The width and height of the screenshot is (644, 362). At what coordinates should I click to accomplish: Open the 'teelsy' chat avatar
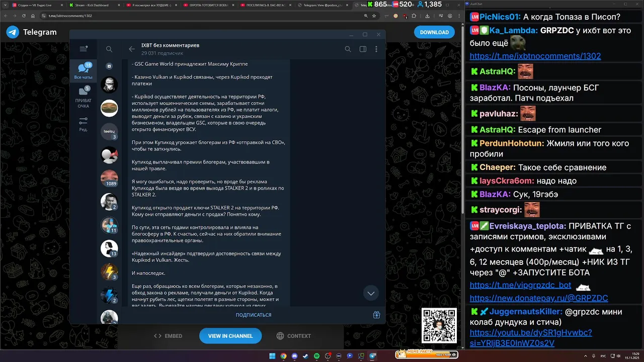[x=109, y=132]
